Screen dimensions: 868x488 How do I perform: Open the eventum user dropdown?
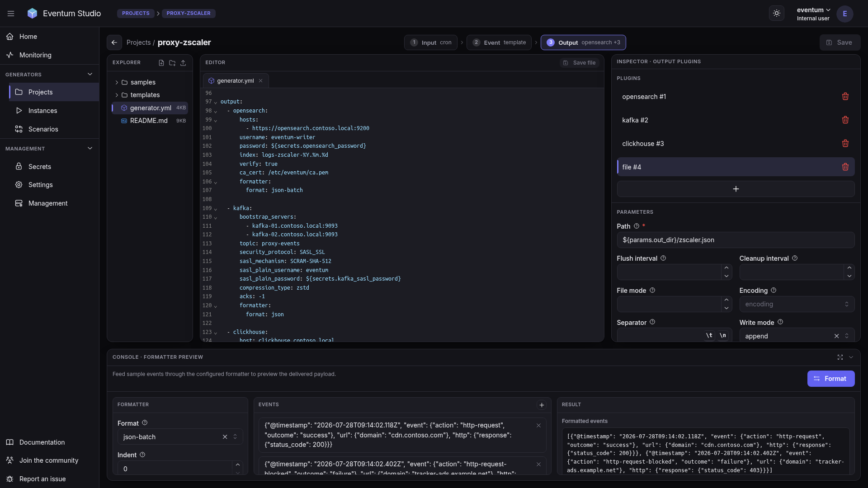tap(813, 14)
